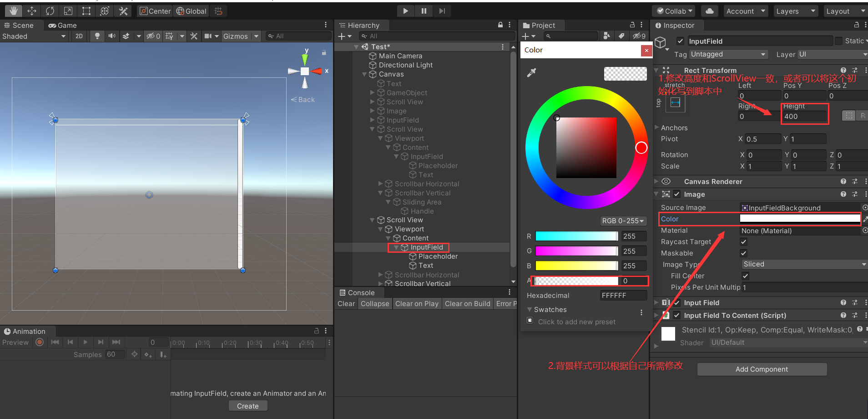Click the red R channel slider

[x=576, y=236]
